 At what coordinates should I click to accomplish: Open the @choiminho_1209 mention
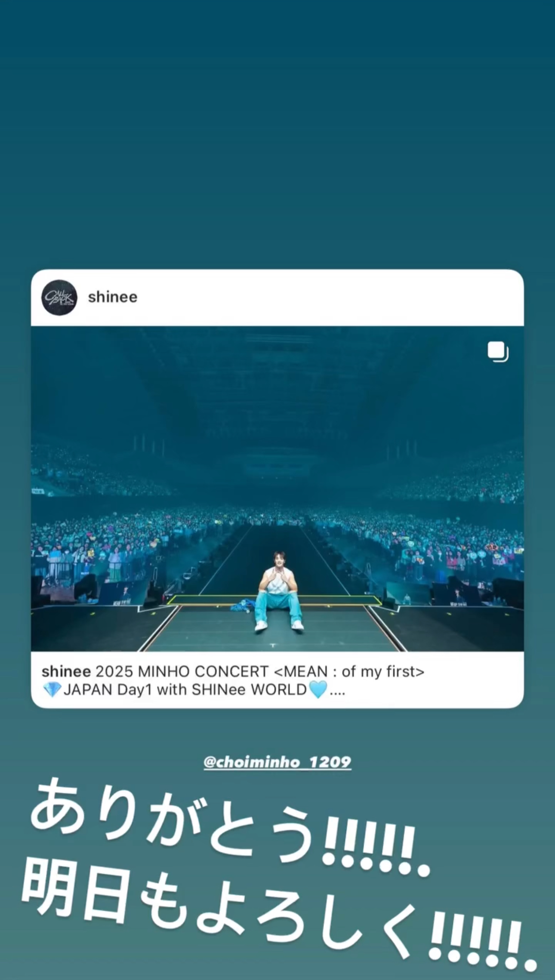tap(277, 762)
